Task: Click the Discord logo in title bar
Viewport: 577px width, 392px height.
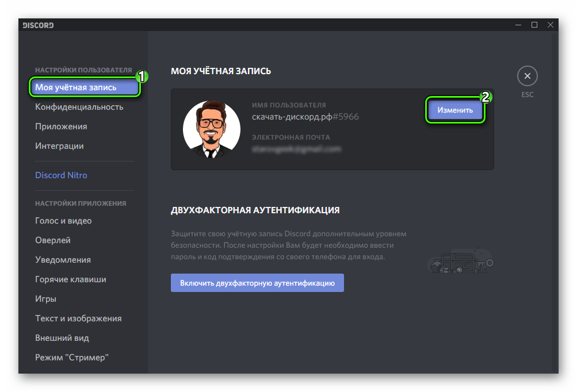Action: coord(38,25)
